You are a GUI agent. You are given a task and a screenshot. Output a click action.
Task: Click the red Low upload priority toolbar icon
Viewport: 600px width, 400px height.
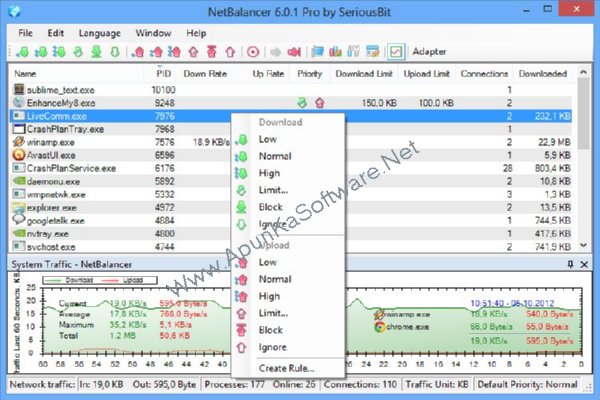138,52
